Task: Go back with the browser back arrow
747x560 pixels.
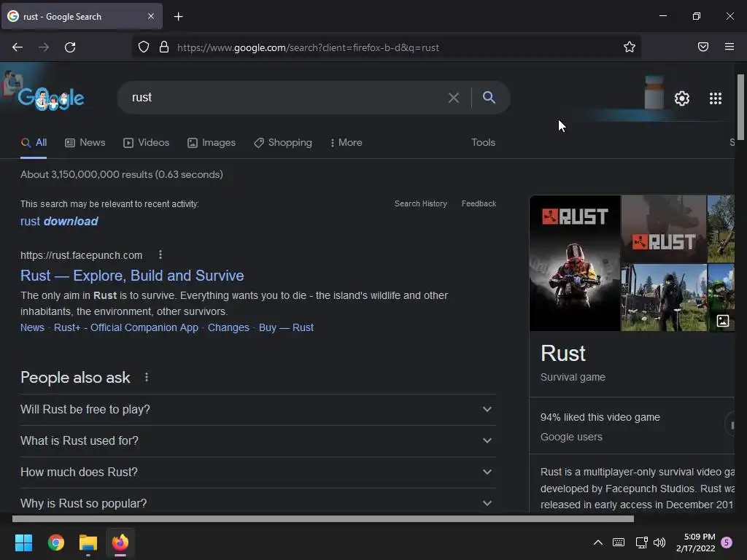Action: point(18,47)
